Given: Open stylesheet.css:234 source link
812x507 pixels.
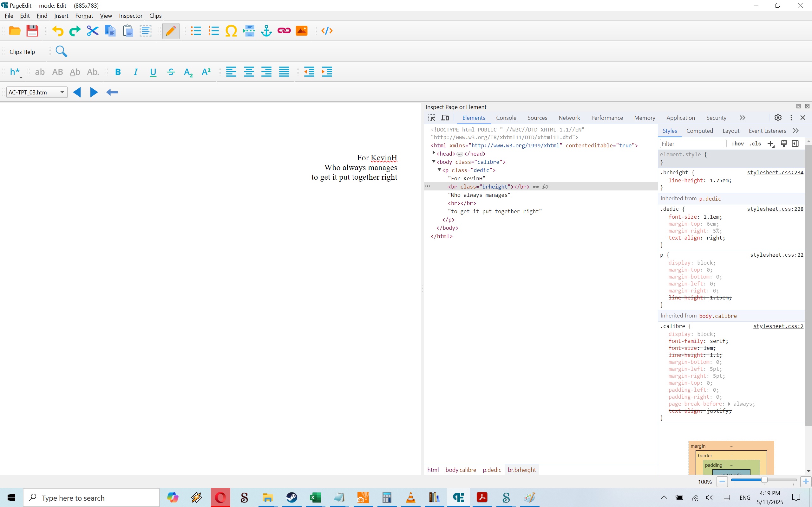Looking at the screenshot, I should [775, 172].
